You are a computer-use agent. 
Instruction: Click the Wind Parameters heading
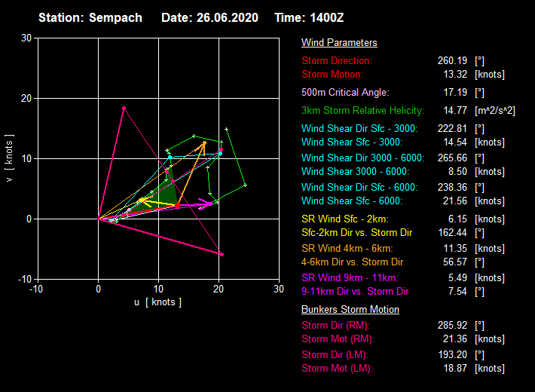click(x=339, y=43)
